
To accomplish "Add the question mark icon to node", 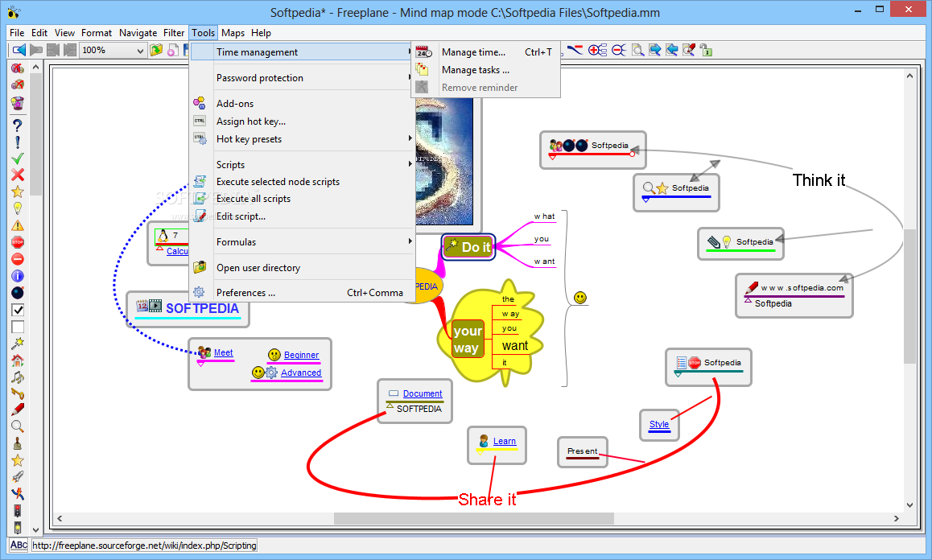I will click(18, 126).
